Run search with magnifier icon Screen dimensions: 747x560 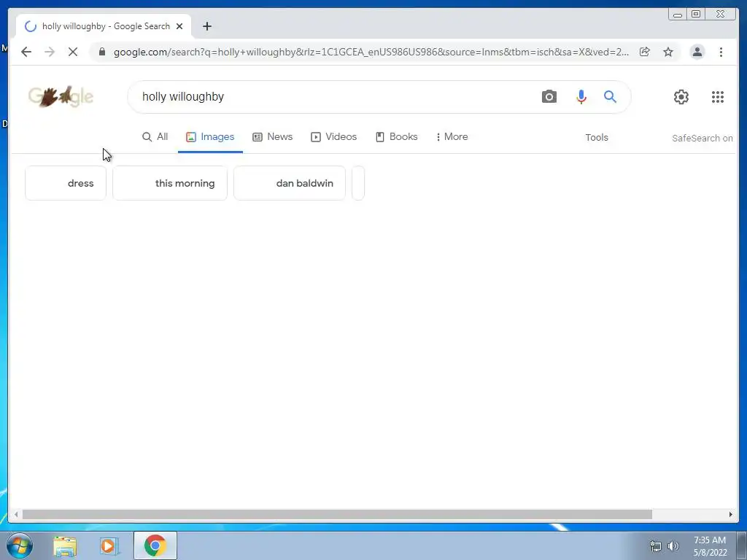pos(611,97)
